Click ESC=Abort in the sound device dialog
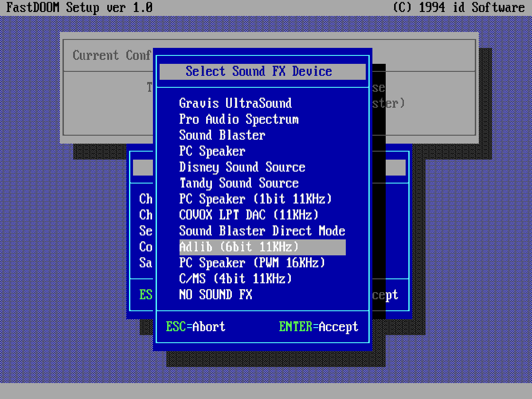The width and height of the screenshot is (532, 399). pos(196,327)
